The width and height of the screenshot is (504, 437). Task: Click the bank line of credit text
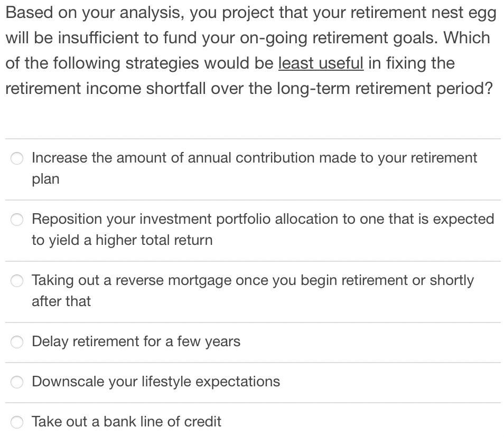[126, 422]
